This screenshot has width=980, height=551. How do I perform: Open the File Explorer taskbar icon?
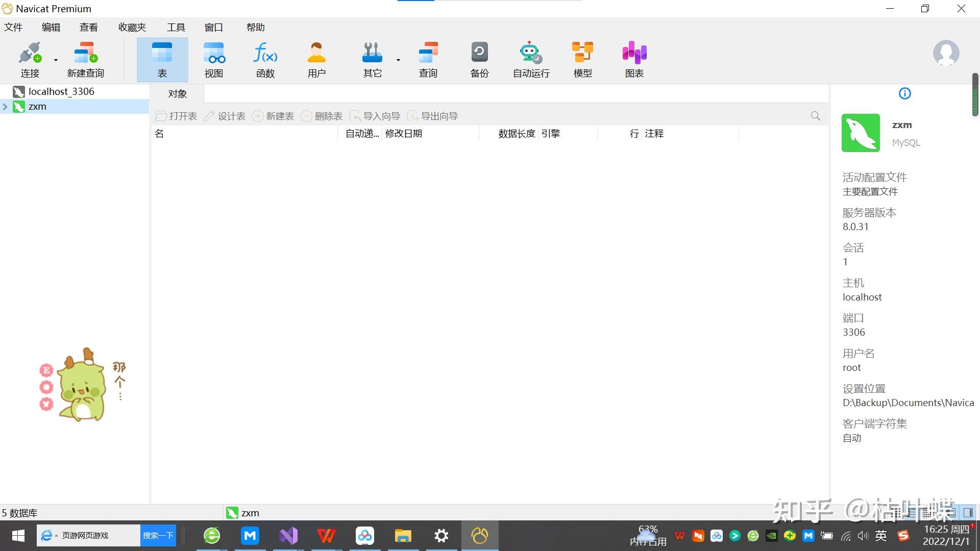[x=403, y=536]
